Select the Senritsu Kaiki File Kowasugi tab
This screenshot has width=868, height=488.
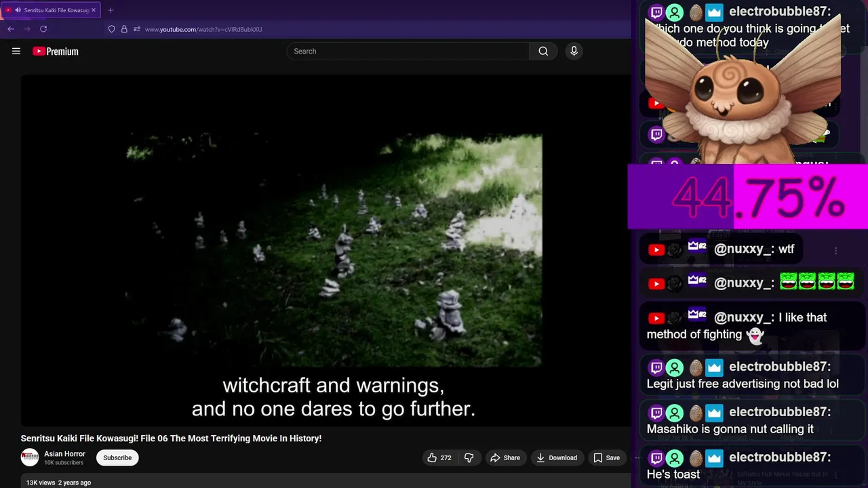[x=52, y=10]
